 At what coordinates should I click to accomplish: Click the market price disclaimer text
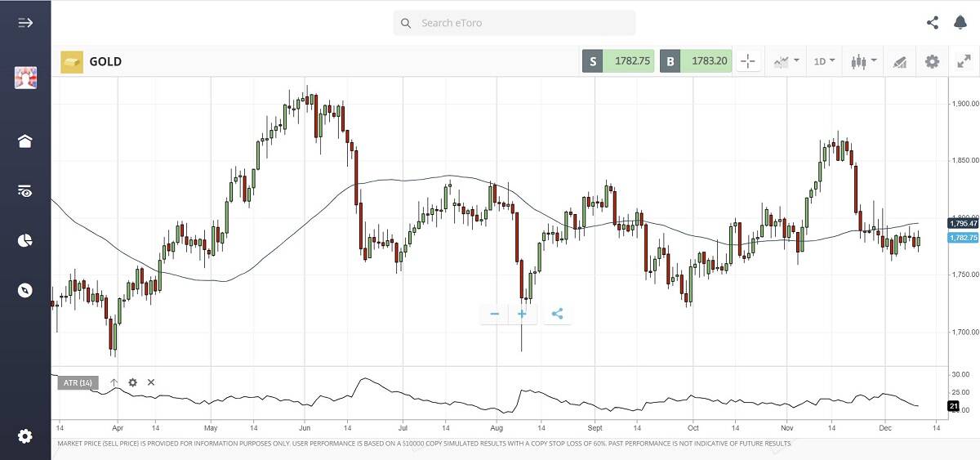[x=424, y=444]
